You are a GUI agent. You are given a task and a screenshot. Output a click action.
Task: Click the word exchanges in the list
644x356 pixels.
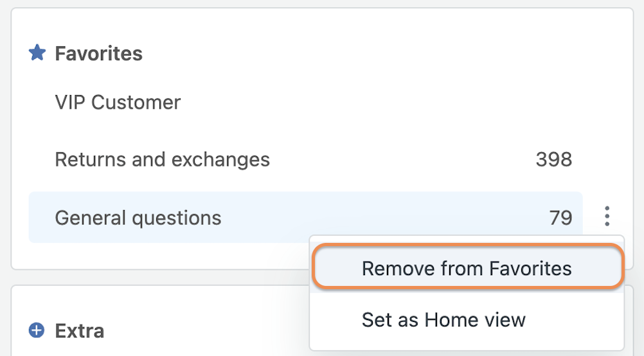coord(220,159)
